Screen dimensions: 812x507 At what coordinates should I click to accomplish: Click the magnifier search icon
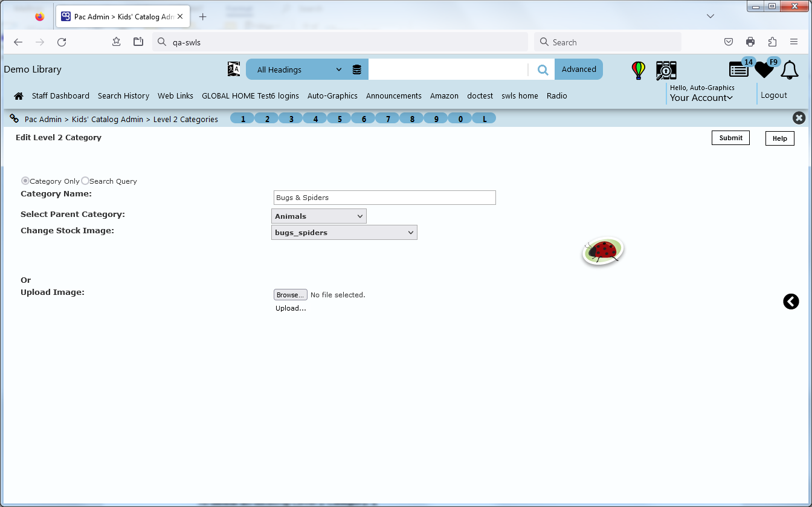543,69
